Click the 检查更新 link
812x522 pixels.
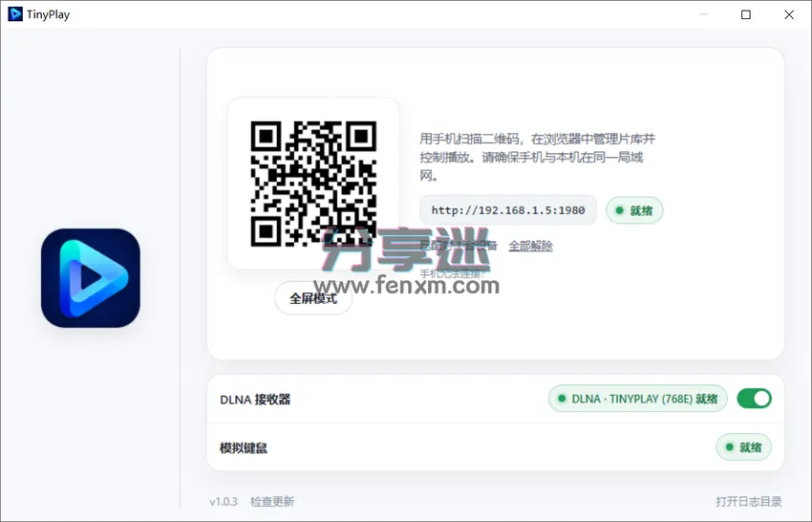click(x=272, y=501)
